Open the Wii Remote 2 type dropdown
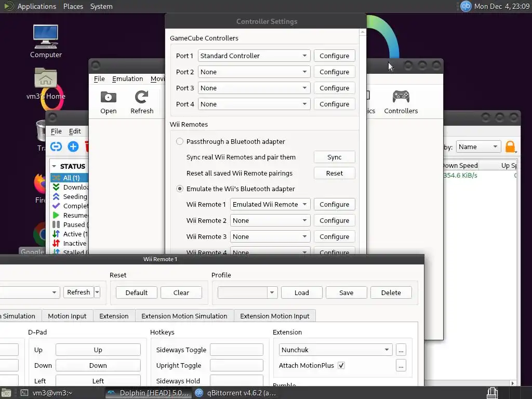532x399 pixels. (x=270, y=220)
